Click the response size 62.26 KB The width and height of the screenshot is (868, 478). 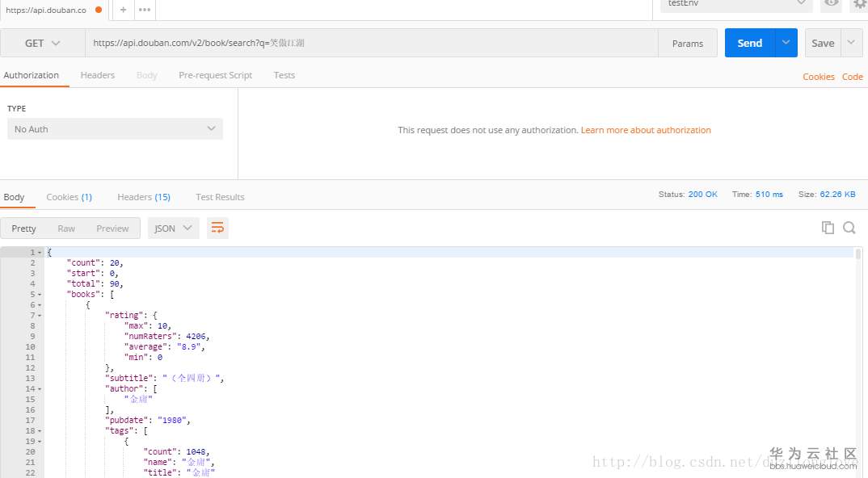837,194
